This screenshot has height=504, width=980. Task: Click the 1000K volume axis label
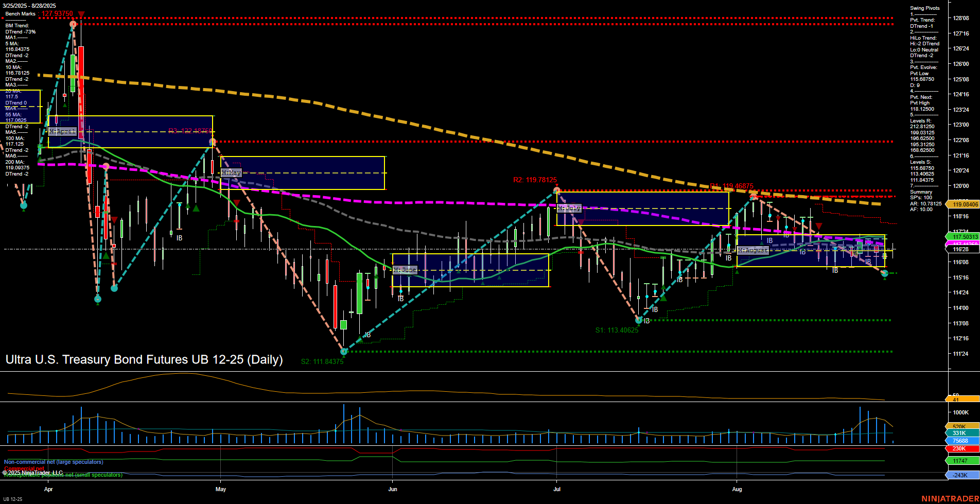[x=961, y=412]
